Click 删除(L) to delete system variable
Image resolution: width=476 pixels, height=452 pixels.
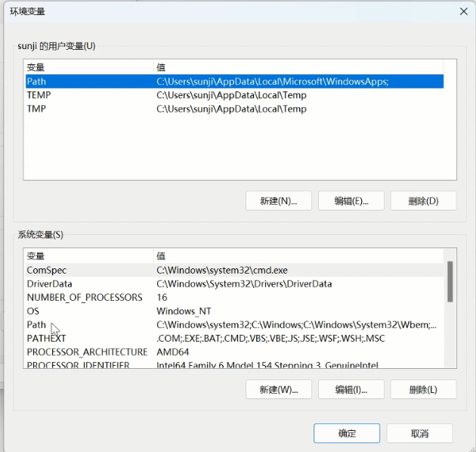[x=423, y=389]
